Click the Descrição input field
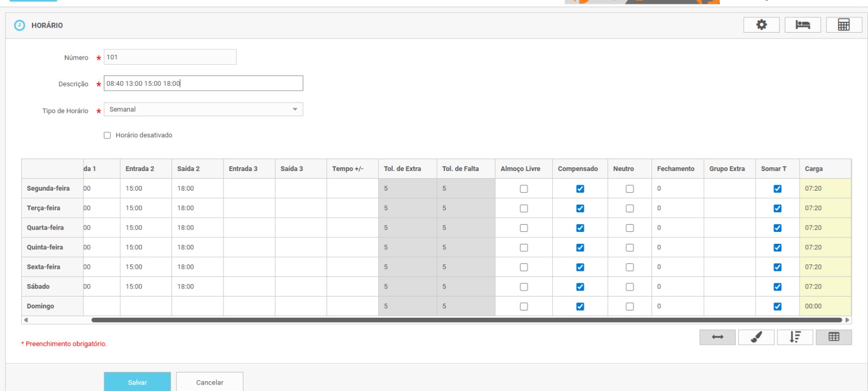This screenshot has height=391, width=868. point(203,84)
